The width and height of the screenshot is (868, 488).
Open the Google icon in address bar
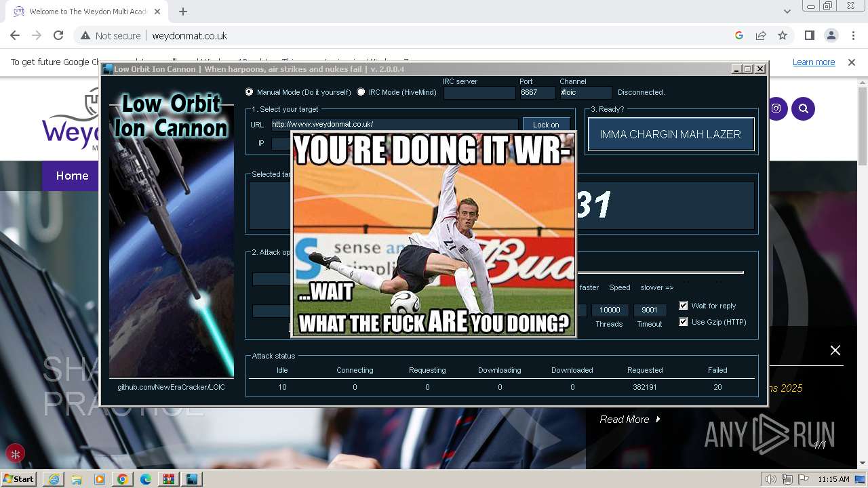(x=739, y=36)
